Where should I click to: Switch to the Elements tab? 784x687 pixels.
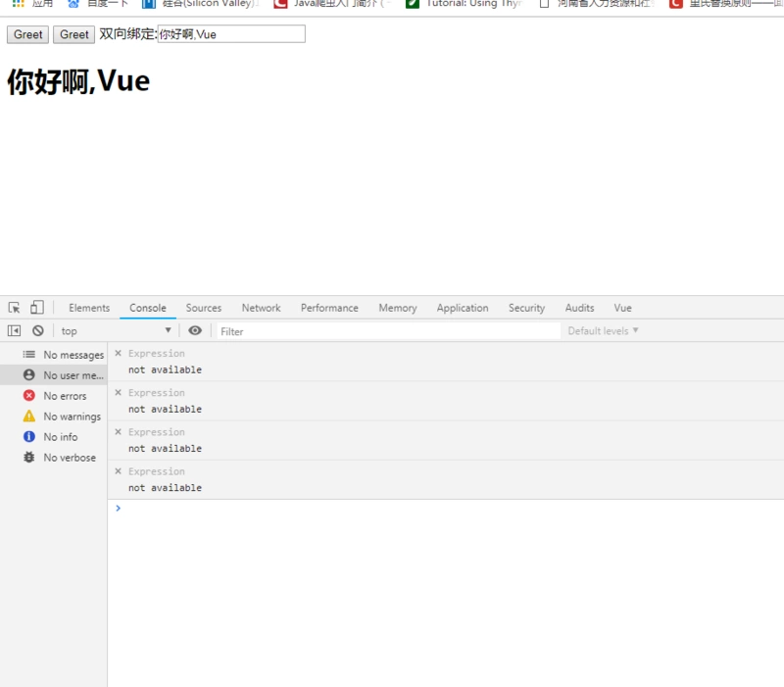(89, 308)
